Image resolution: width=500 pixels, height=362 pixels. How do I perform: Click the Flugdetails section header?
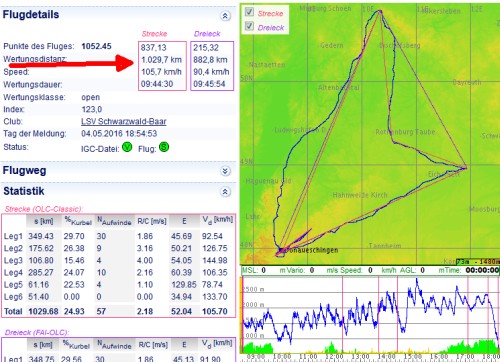coord(31,15)
